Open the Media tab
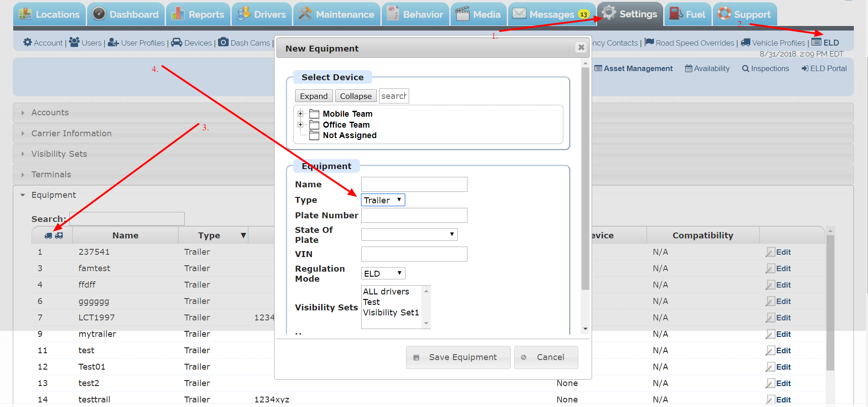 pyautogui.click(x=478, y=14)
